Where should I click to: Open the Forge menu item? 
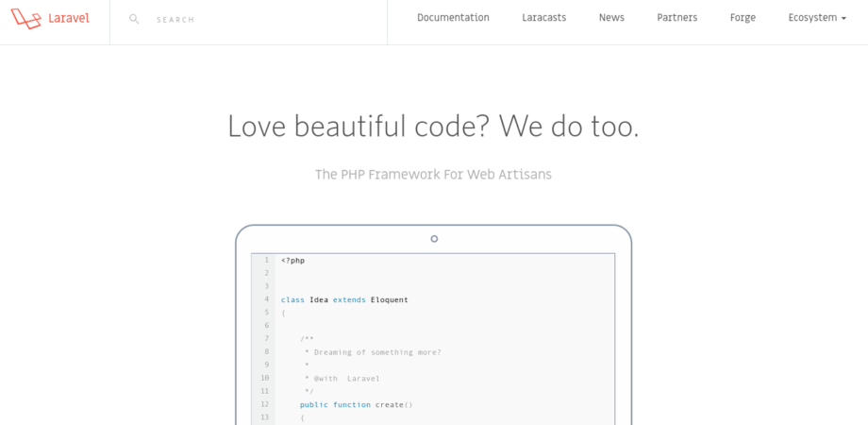[743, 18]
